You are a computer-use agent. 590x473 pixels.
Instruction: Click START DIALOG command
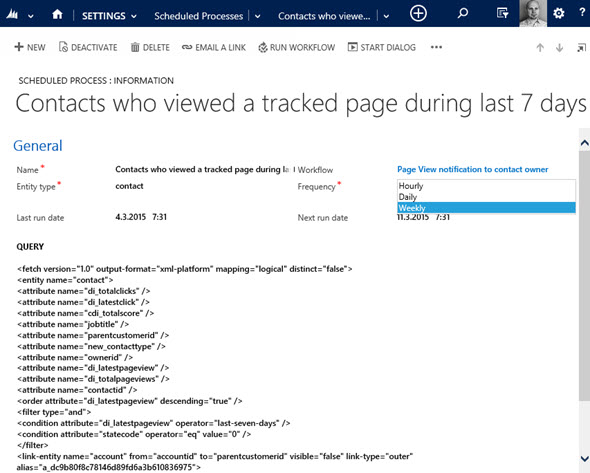click(x=382, y=47)
